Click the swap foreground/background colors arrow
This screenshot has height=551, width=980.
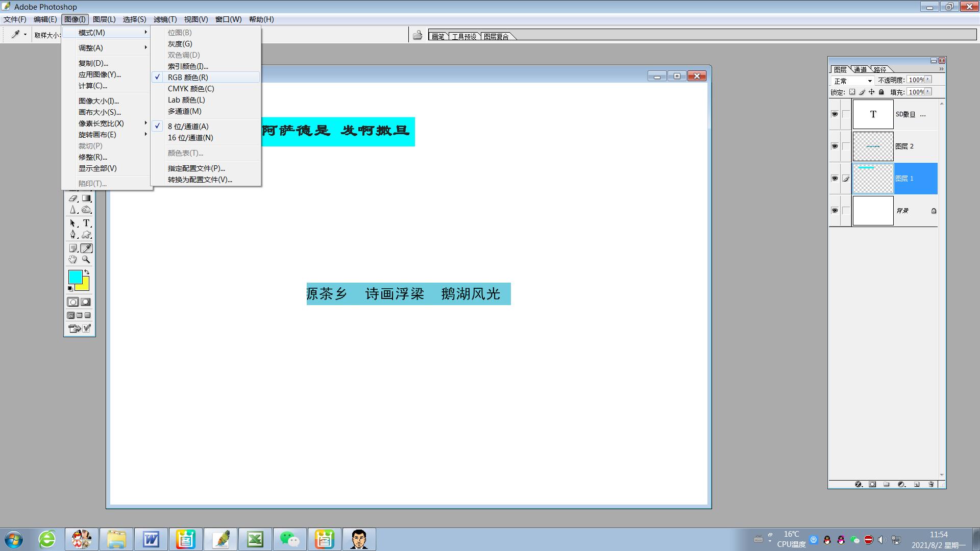tap(87, 272)
